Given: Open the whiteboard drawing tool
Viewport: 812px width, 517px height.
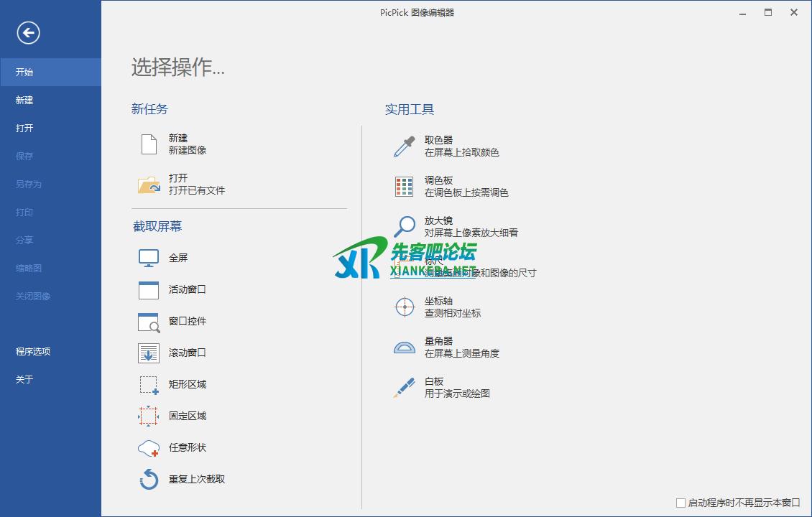Looking at the screenshot, I should 405,388.
